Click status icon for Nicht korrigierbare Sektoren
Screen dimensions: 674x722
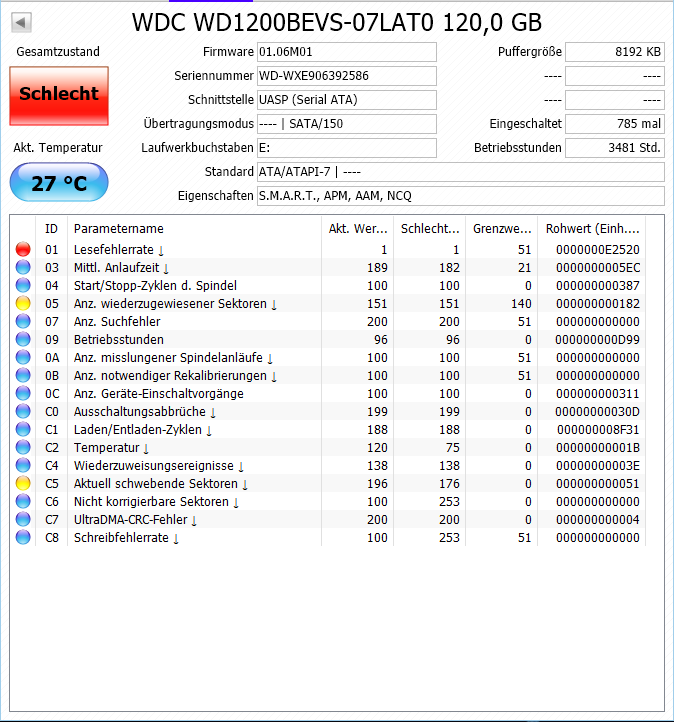pos(23,501)
